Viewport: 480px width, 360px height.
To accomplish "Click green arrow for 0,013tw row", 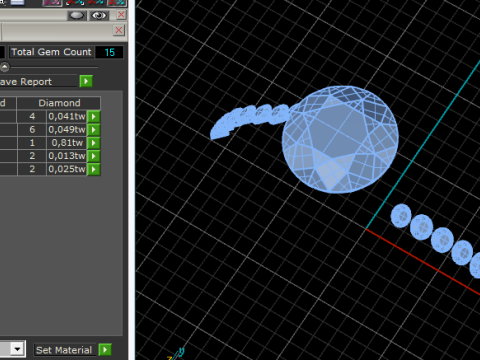I will point(94,156).
